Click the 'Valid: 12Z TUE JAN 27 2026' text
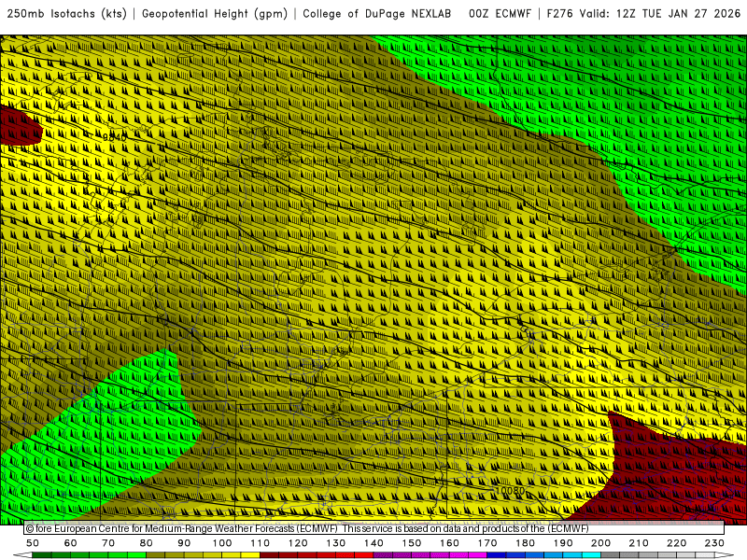This screenshot has height=560, width=747. point(660,14)
